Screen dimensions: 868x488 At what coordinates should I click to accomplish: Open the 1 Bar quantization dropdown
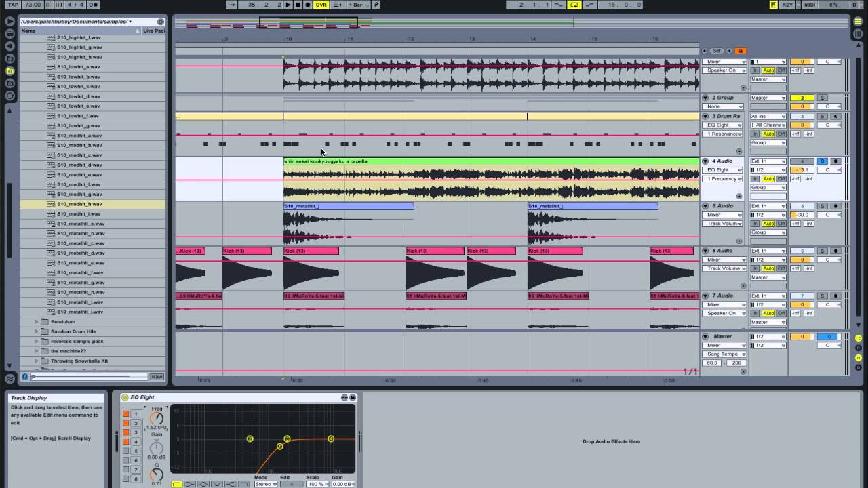[355, 5]
